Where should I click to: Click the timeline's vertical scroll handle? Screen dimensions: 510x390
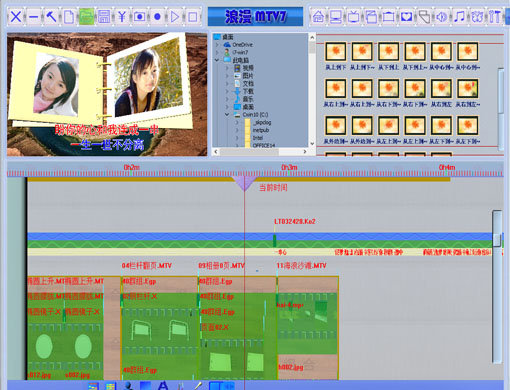(x=497, y=239)
